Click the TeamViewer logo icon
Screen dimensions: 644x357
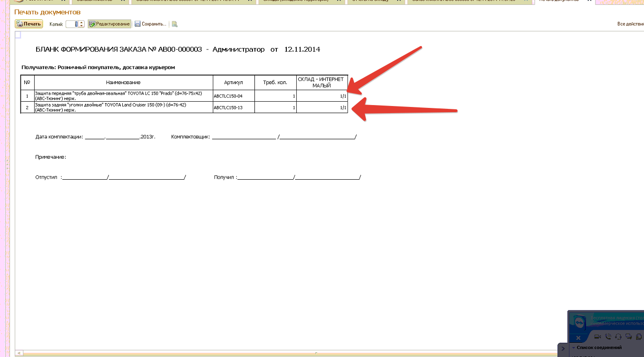[579, 322]
